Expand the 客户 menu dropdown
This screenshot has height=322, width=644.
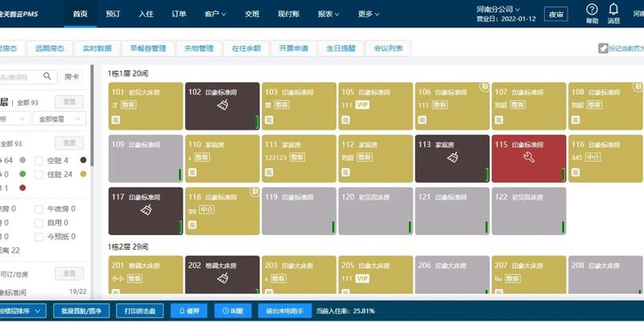click(x=215, y=14)
